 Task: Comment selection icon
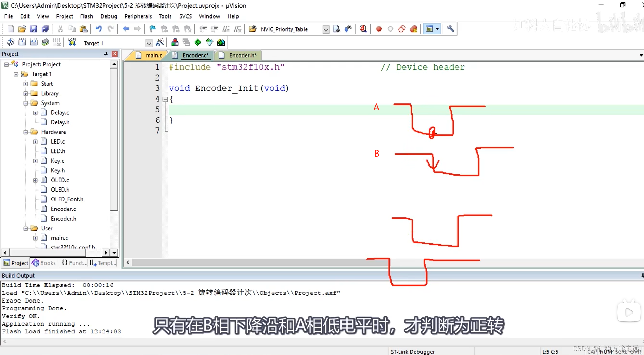pos(226,29)
